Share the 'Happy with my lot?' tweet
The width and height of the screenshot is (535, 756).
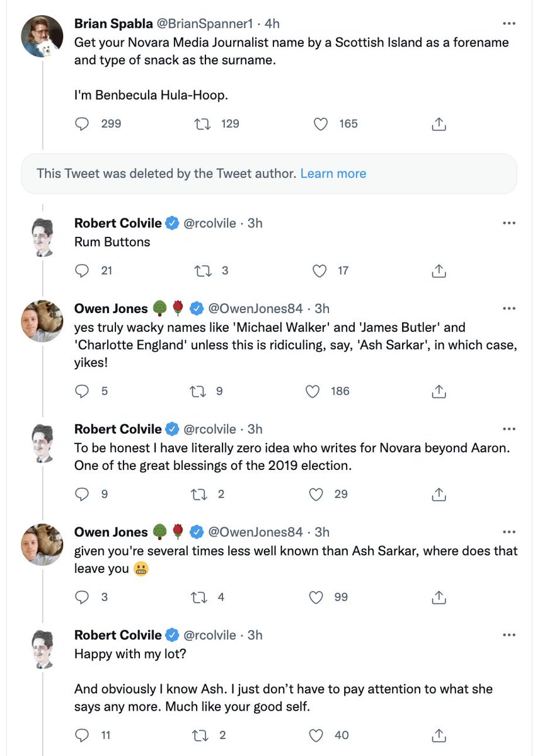439,735
